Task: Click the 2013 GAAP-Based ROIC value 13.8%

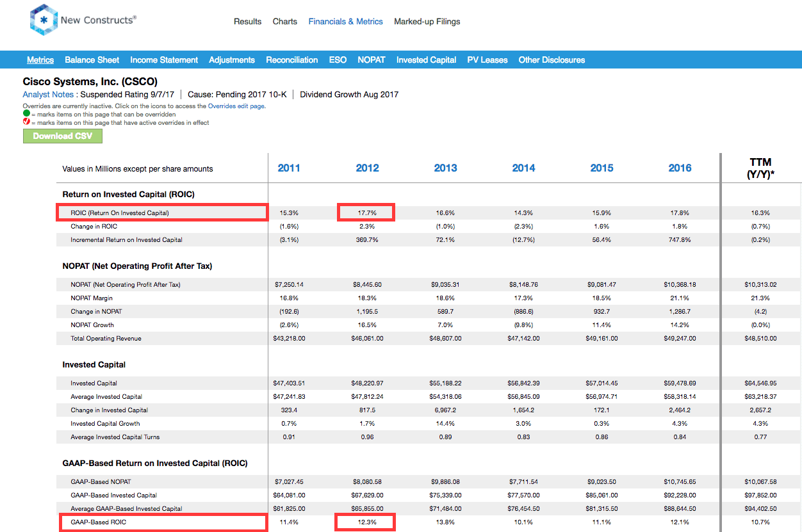Action: [x=445, y=522]
